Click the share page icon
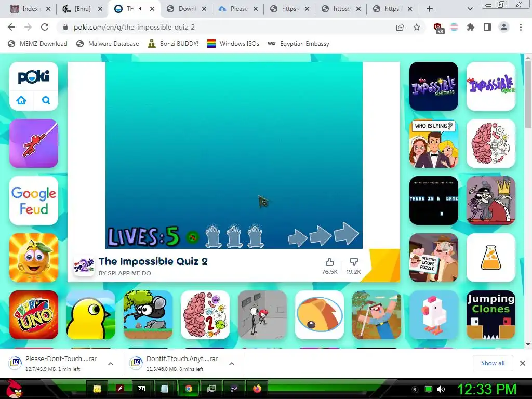This screenshot has width=532, height=399. (x=400, y=27)
